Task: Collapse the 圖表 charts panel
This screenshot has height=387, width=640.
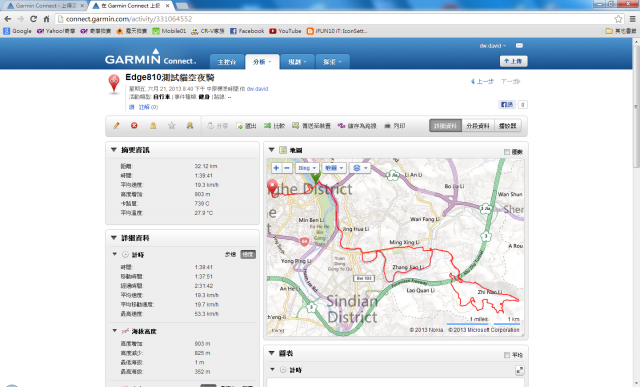Action: [x=271, y=353]
